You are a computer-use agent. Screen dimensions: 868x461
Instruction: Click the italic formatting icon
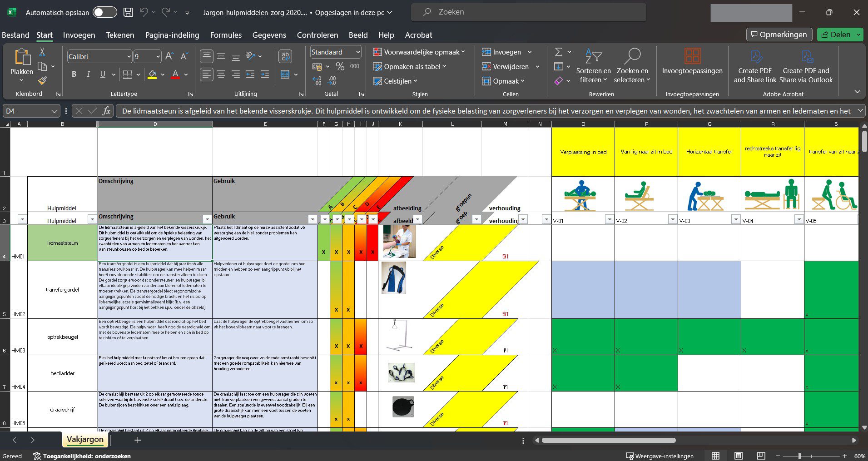[89, 74]
